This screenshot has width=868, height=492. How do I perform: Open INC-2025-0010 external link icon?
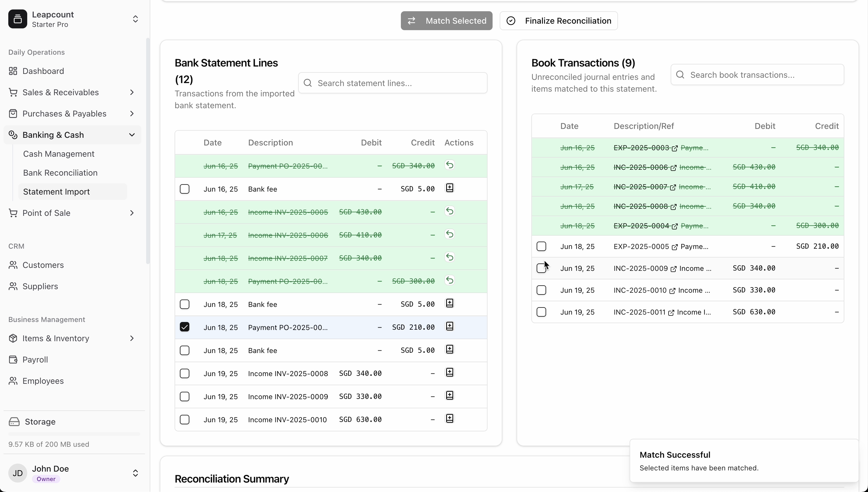click(x=672, y=291)
